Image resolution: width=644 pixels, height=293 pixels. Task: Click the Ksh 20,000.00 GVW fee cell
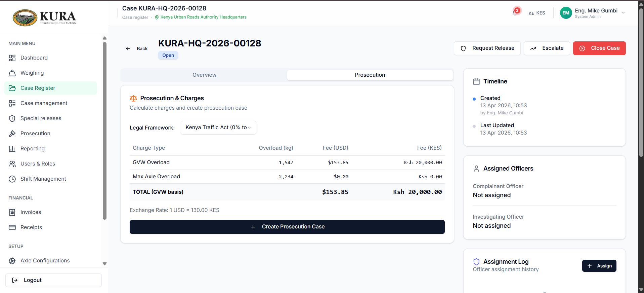423,162
